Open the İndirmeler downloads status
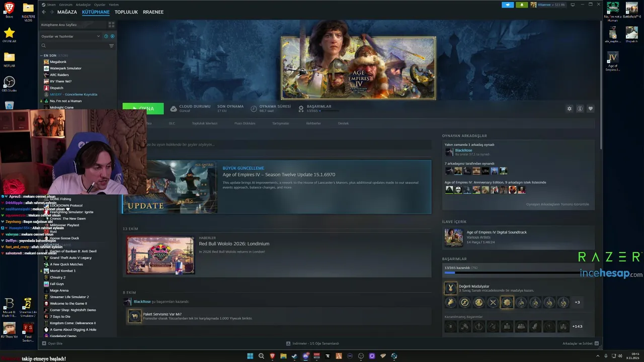The width and height of the screenshot is (644, 362). click(x=312, y=343)
